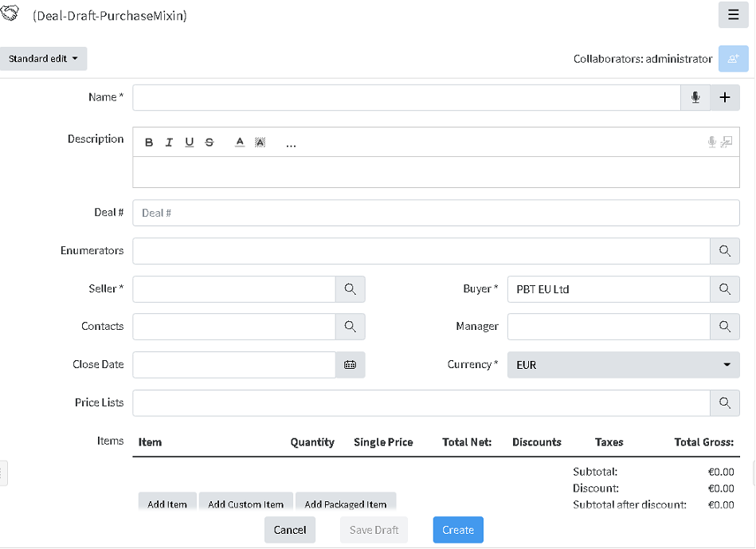The image size is (756, 549).
Task: Search the Enumerators lookup
Action: pos(725,251)
